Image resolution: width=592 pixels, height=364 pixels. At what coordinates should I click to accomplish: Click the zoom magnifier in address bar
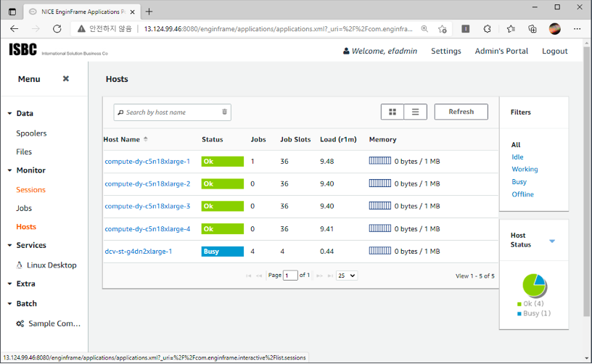click(x=424, y=29)
